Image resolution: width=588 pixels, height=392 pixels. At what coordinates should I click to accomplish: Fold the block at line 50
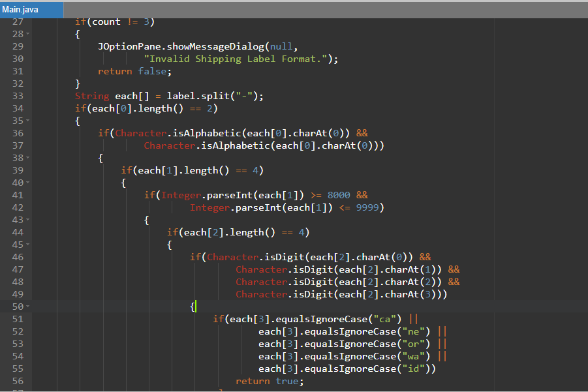pyautogui.click(x=28, y=307)
